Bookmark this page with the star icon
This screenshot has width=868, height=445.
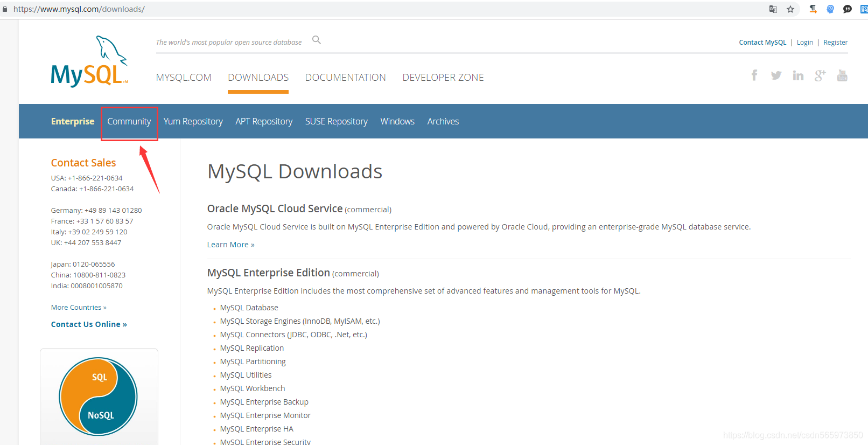790,9
